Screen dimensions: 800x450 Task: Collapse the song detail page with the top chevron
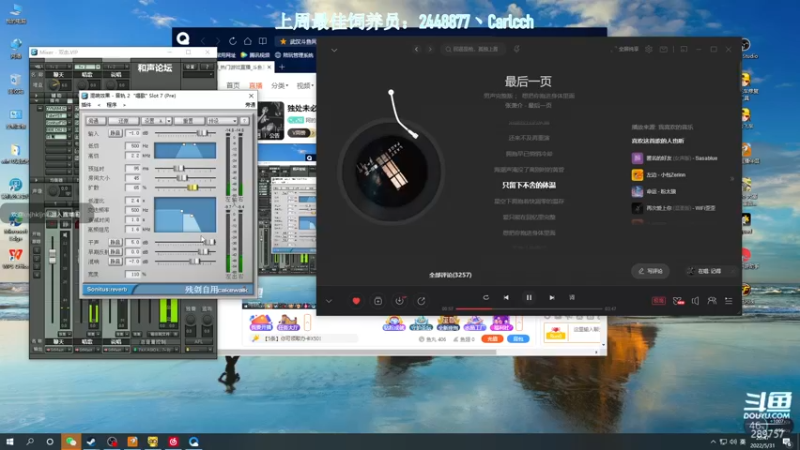334,50
